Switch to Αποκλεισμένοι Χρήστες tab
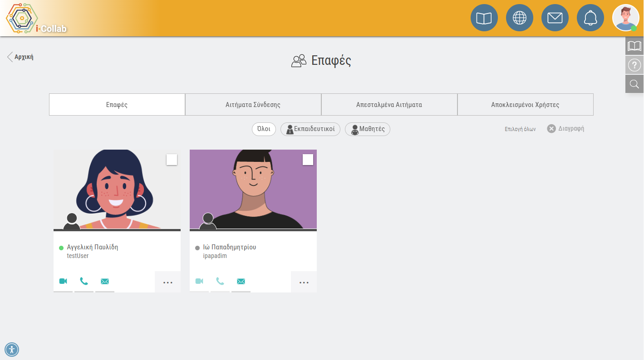 coord(526,105)
